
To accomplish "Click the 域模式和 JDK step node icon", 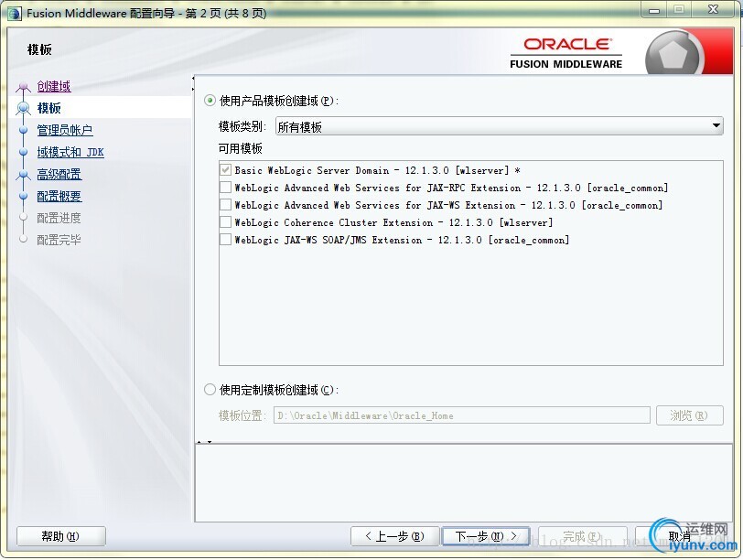I will tap(23, 152).
